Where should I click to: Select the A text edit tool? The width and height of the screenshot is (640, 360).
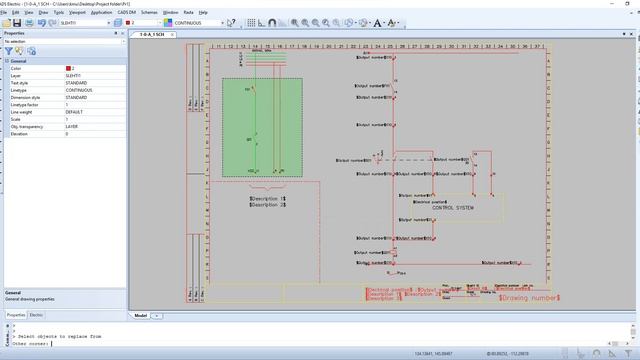tap(391, 23)
